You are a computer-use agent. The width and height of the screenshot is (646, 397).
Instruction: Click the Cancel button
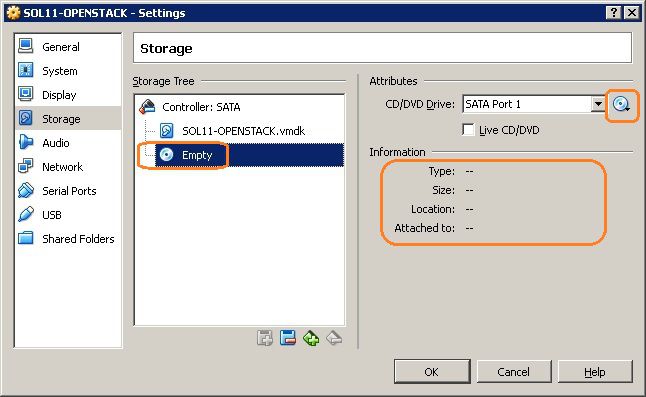click(x=513, y=372)
